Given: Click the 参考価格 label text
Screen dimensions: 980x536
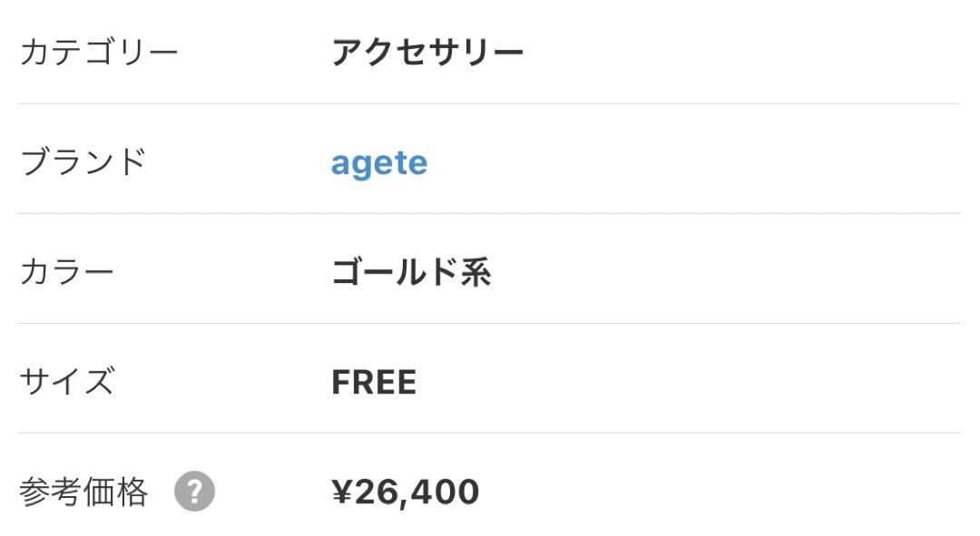Looking at the screenshot, I should point(83,492).
